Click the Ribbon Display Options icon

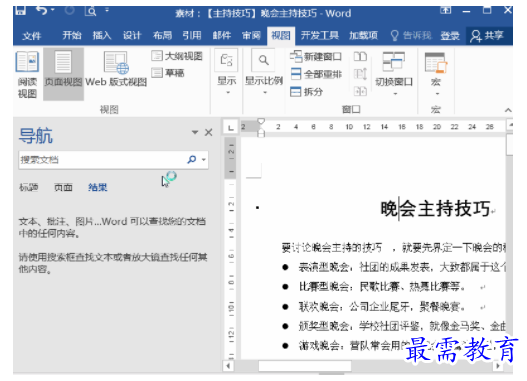click(x=446, y=10)
